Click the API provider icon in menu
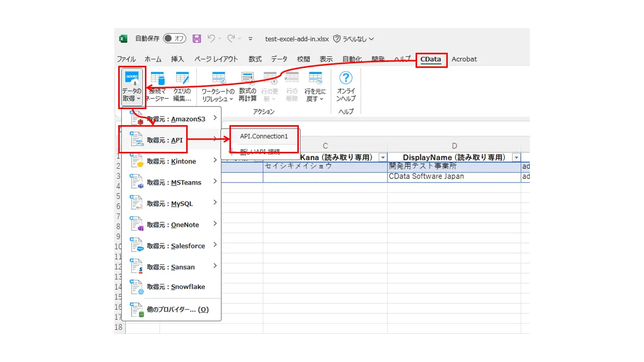This screenshot has height=362, width=644. pyautogui.click(x=136, y=140)
